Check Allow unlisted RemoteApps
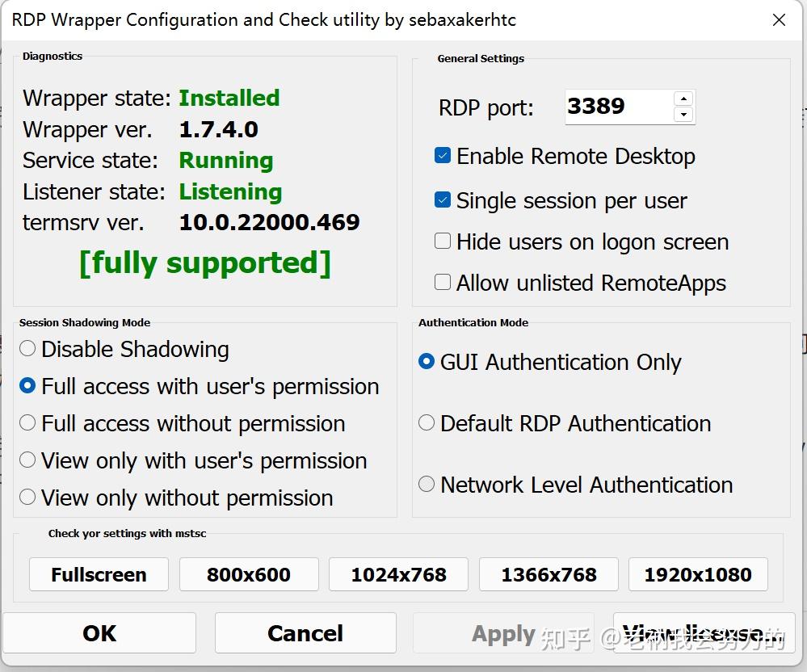Screen dimensions: 807x672 pos(443,282)
